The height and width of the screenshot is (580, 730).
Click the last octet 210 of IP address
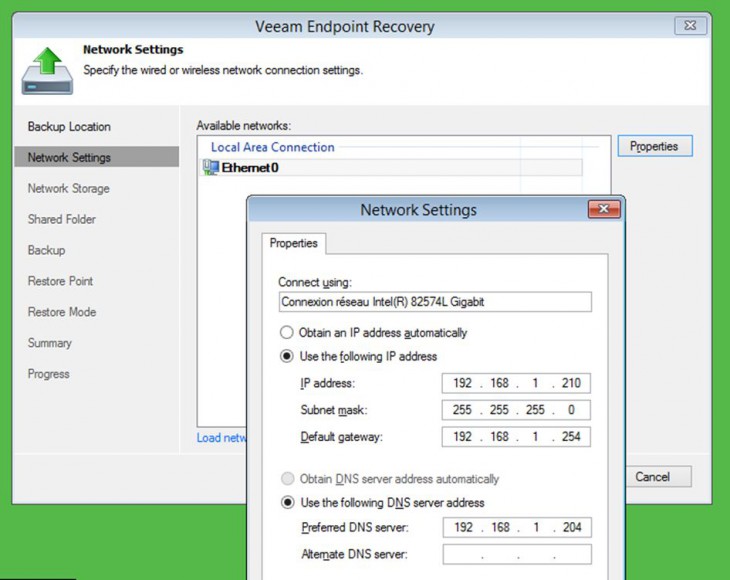point(571,383)
